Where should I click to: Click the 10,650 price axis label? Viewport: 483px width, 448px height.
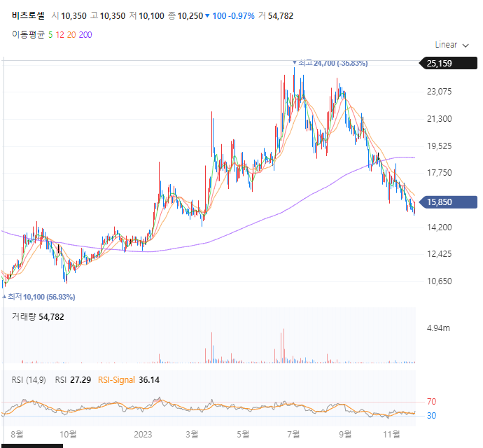tap(440, 281)
